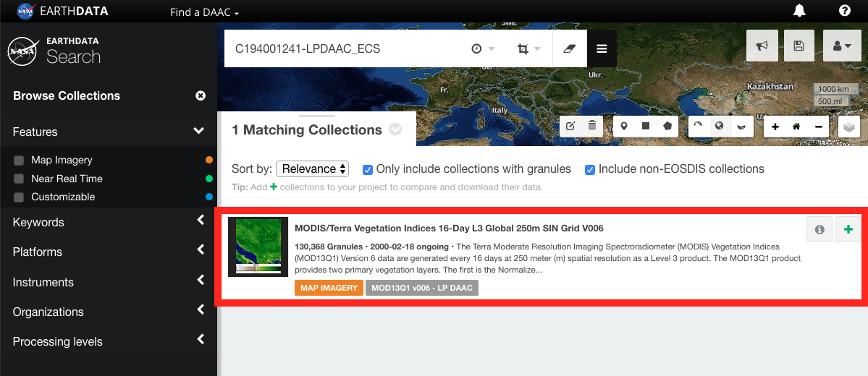Switch to geographic globe projection
The image size is (868, 376).
719,126
